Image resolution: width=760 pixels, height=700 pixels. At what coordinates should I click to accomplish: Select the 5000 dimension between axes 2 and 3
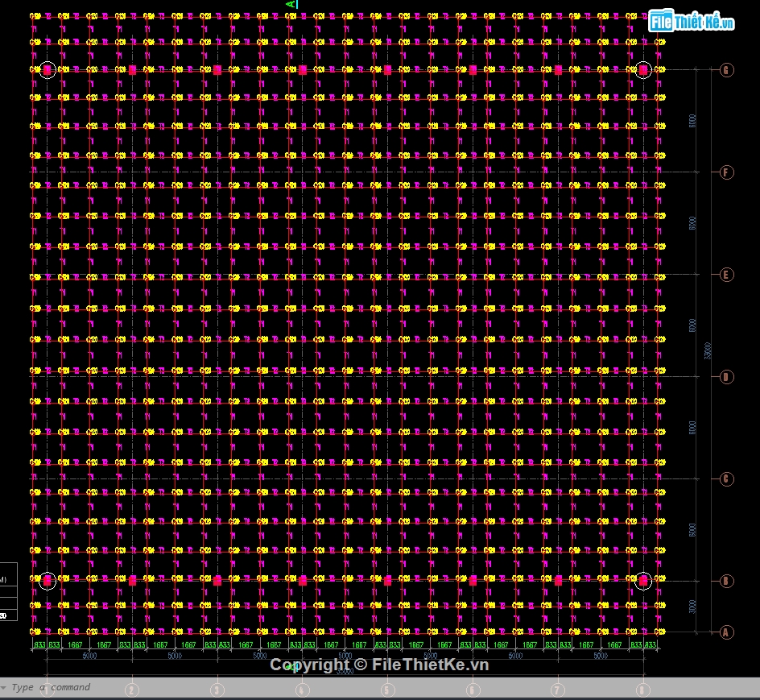tap(175, 656)
